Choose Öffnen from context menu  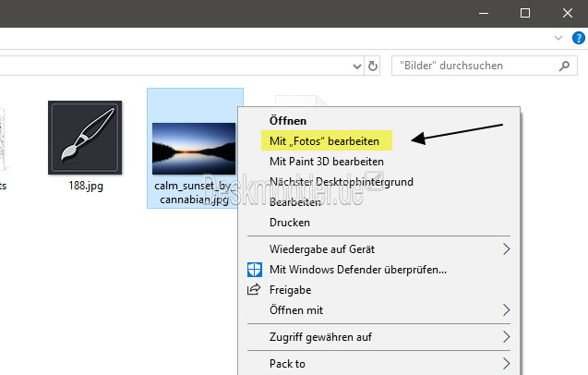point(288,121)
